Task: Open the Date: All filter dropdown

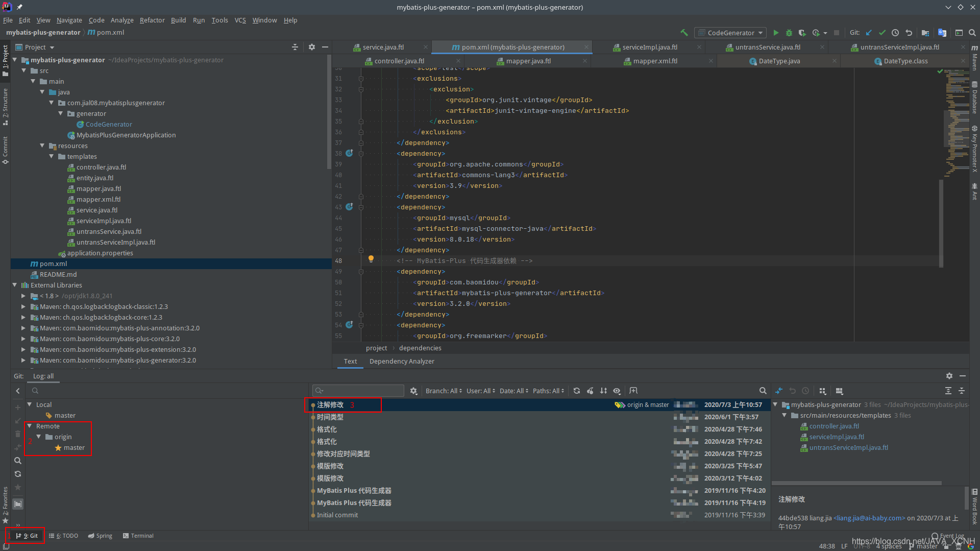Action: click(x=513, y=391)
